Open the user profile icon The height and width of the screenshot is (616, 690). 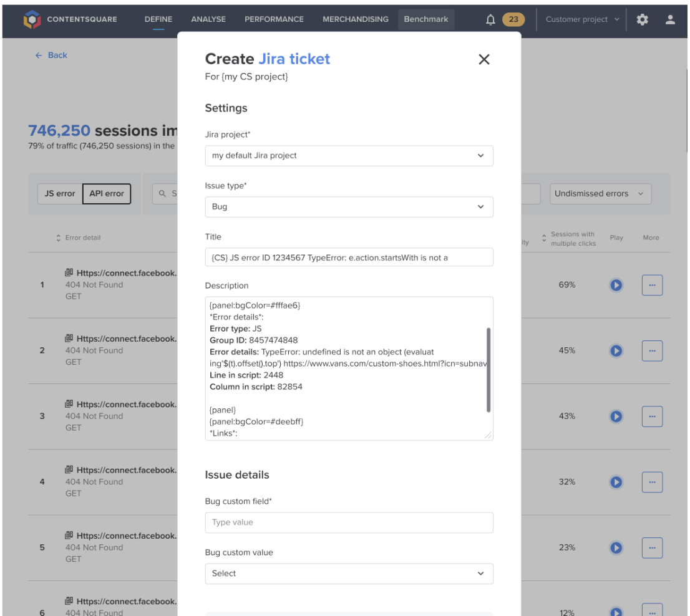point(670,19)
